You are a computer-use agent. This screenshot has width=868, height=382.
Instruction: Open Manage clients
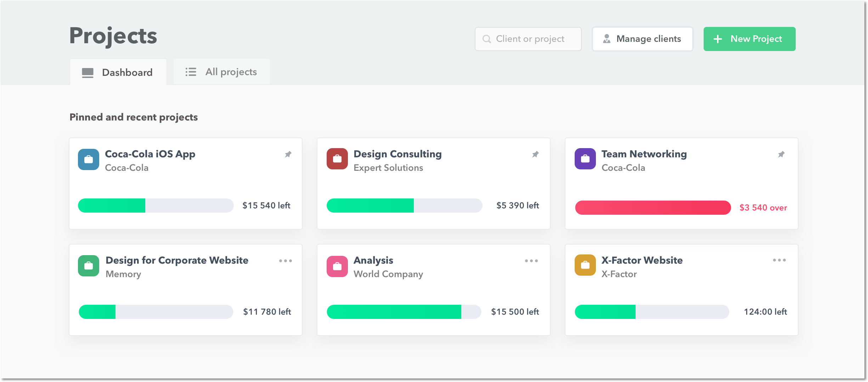coord(642,39)
